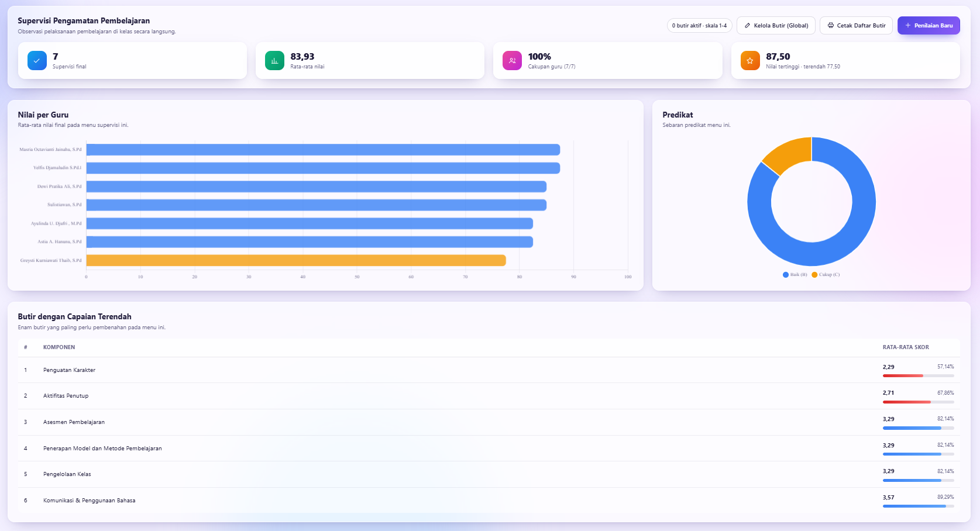Click the RATA-RATA SKOR column header
The height and width of the screenshot is (531, 980).
[906, 347]
